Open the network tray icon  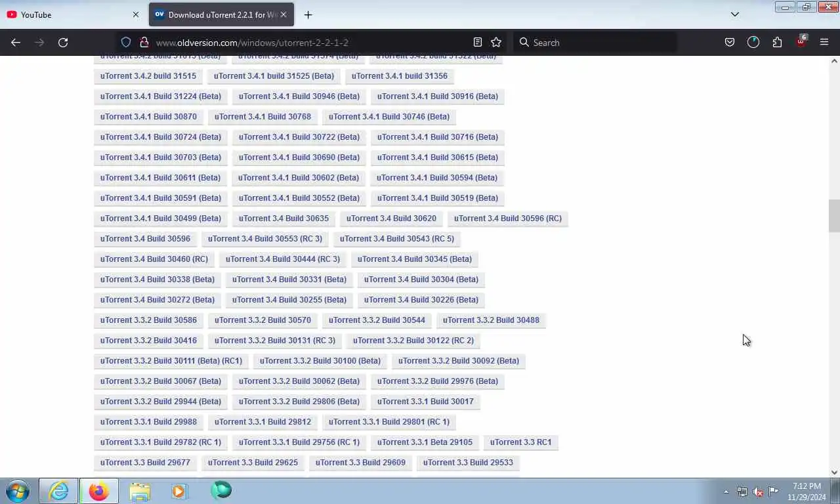click(x=742, y=492)
